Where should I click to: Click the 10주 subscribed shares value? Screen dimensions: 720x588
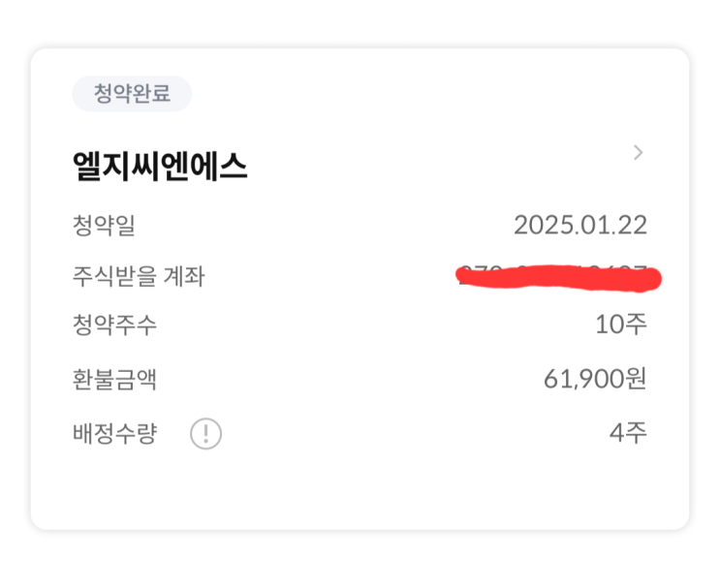[621, 325]
